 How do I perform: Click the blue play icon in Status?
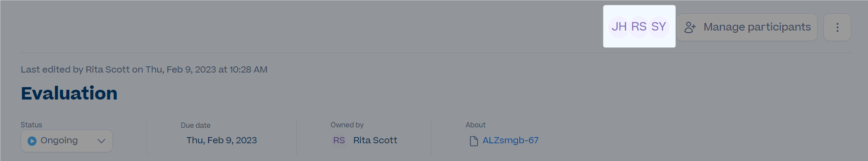[32, 141]
